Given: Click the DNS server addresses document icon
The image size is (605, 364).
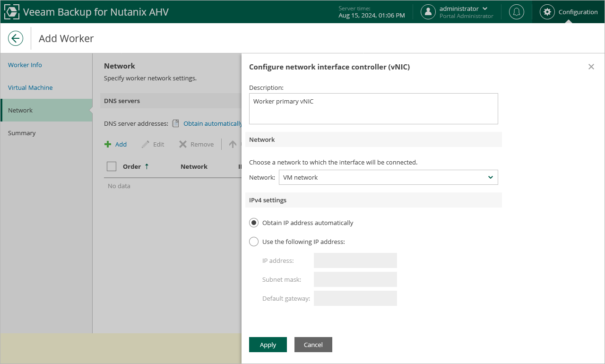Looking at the screenshot, I should (x=175, y=123).
